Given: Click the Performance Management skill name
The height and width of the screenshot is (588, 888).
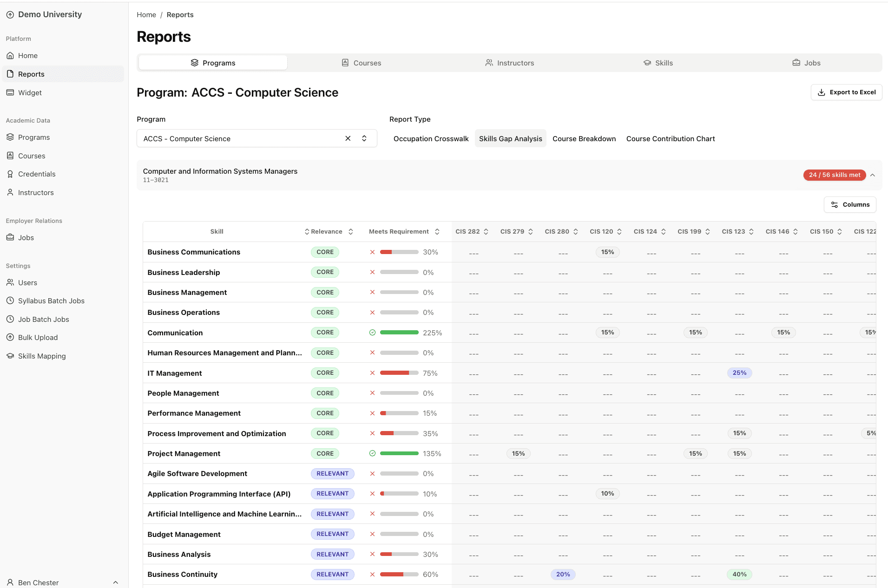Looking at the screenshot, I should (x=194, y=413).
